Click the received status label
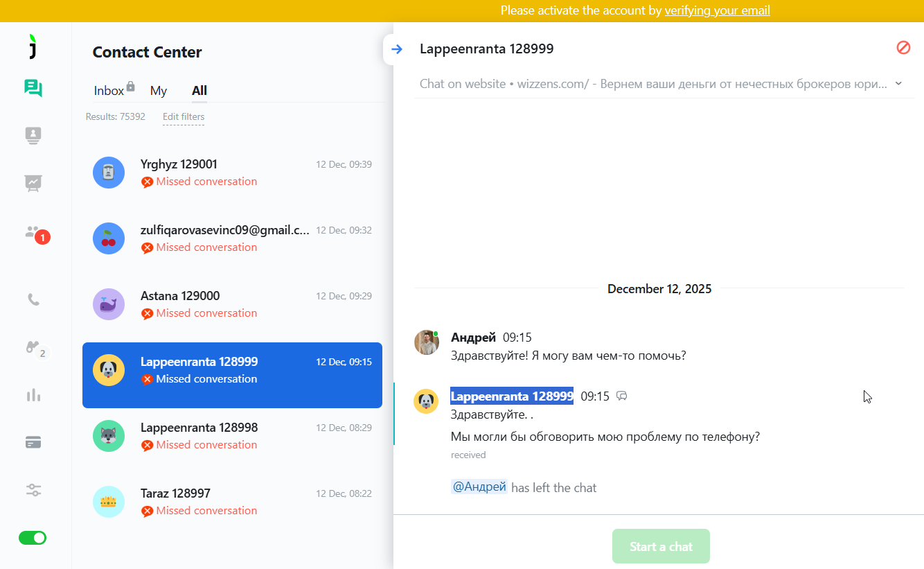 (468, 455)
